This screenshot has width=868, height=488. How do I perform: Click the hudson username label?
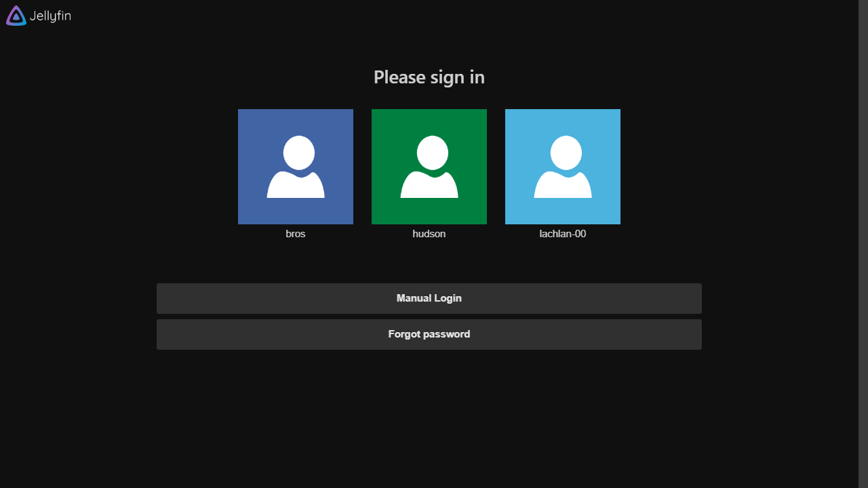[429, 233]
